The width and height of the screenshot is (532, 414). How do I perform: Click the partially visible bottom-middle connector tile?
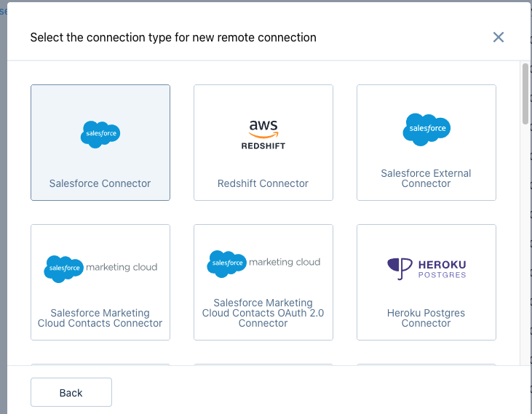(x=263, y=365)
